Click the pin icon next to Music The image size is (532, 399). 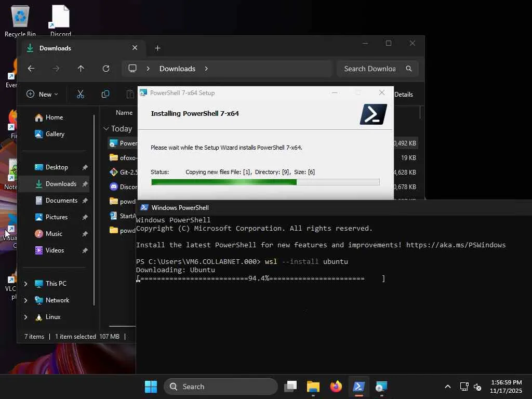point(85,234)
